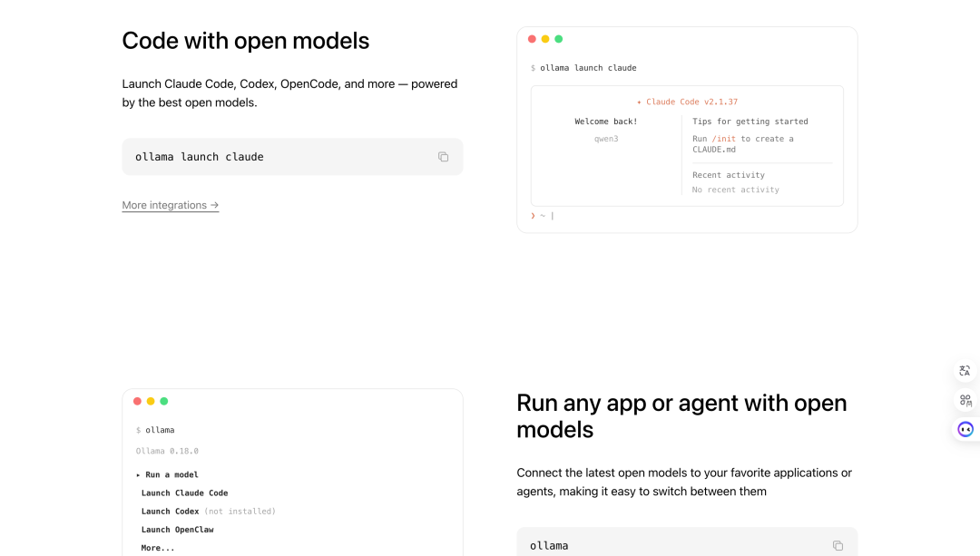This screenshot has width=980, height=556.
Task: Click the 'Ollama 0.18.0' version text
Action: click(x=167, y=451)
